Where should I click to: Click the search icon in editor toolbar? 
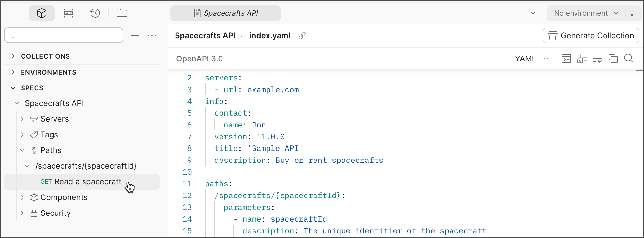click(x=628, y=59)
